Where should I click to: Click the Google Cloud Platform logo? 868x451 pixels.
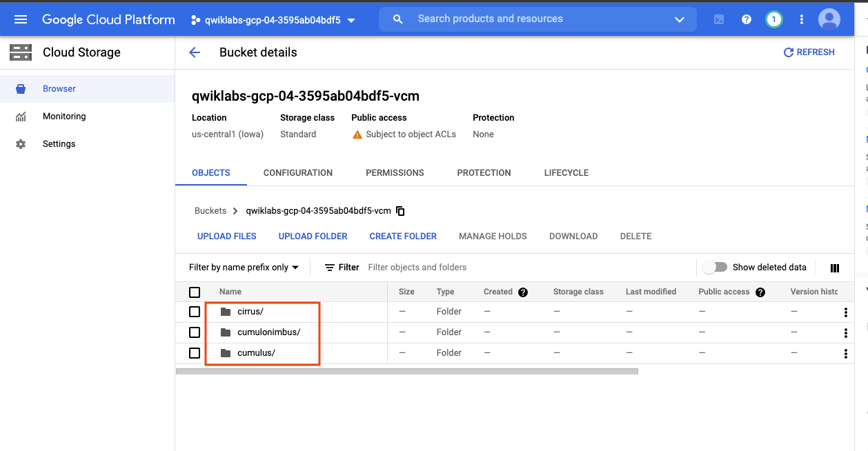(108, 19)
